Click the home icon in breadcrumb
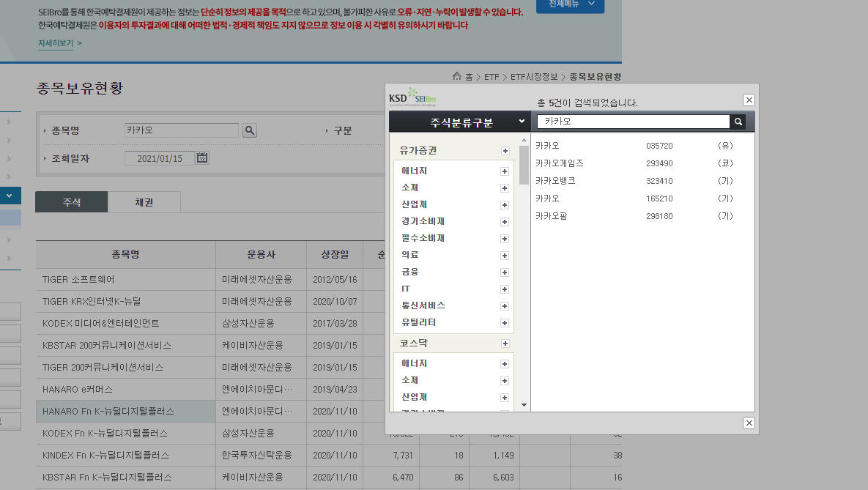 456,76
